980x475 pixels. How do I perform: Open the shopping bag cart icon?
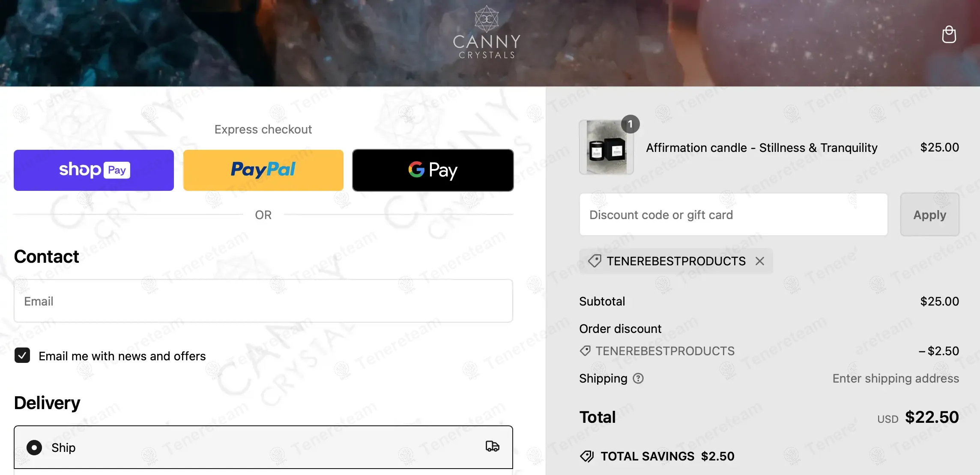coord(949,35)
